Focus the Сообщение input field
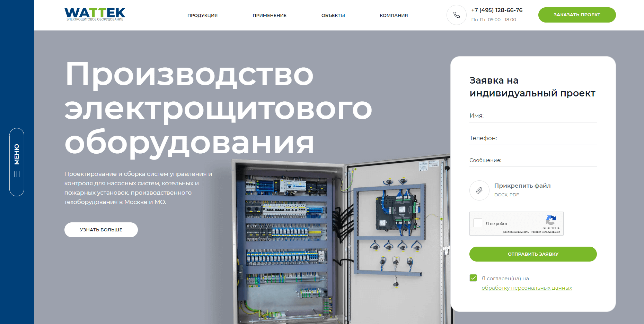Screen dimensions: 644x324 coord(533,160)
